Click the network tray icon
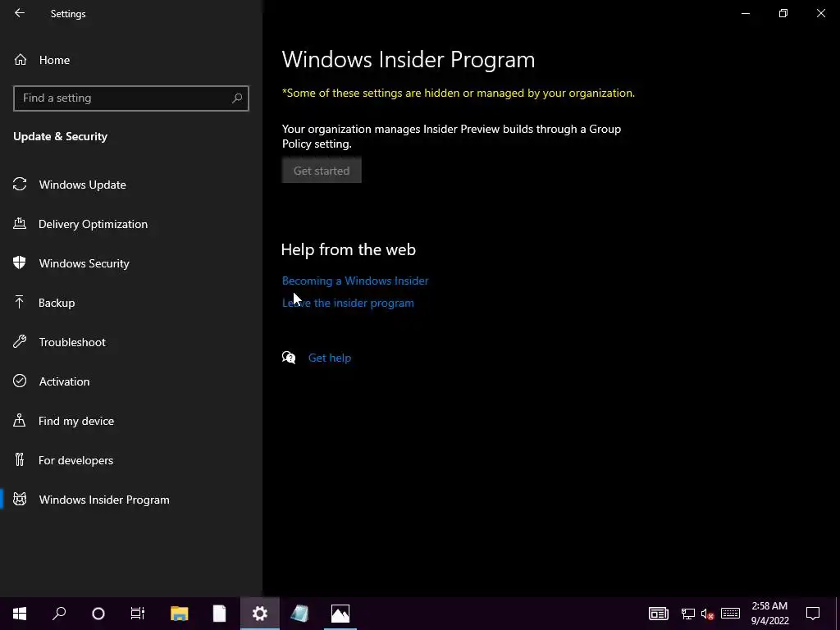This screenshot has width=840, height=630. tap(688, 614)
